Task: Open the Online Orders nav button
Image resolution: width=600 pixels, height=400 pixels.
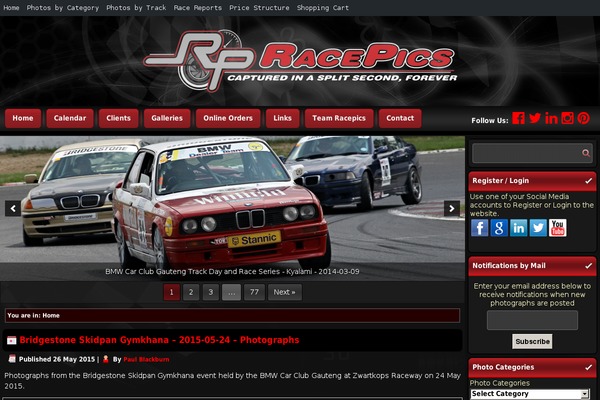Action: (228, 118)
